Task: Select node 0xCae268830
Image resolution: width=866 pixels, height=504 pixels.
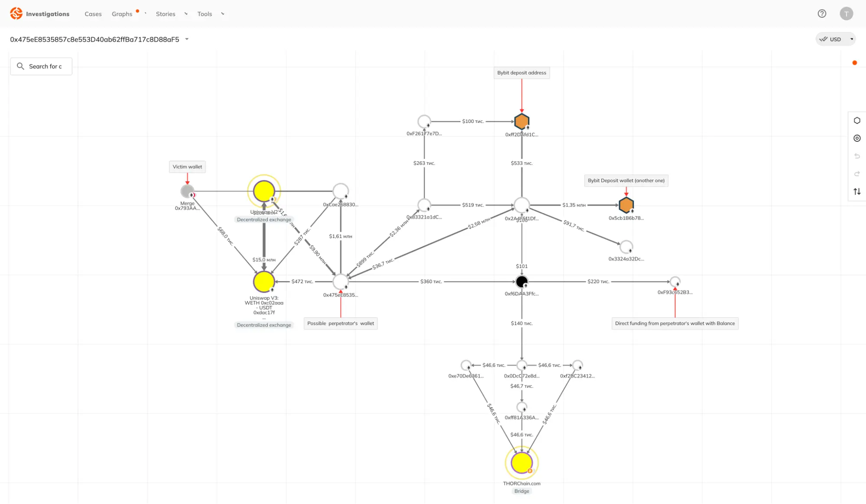Action: pyautogui.click(x=341, y=191)
